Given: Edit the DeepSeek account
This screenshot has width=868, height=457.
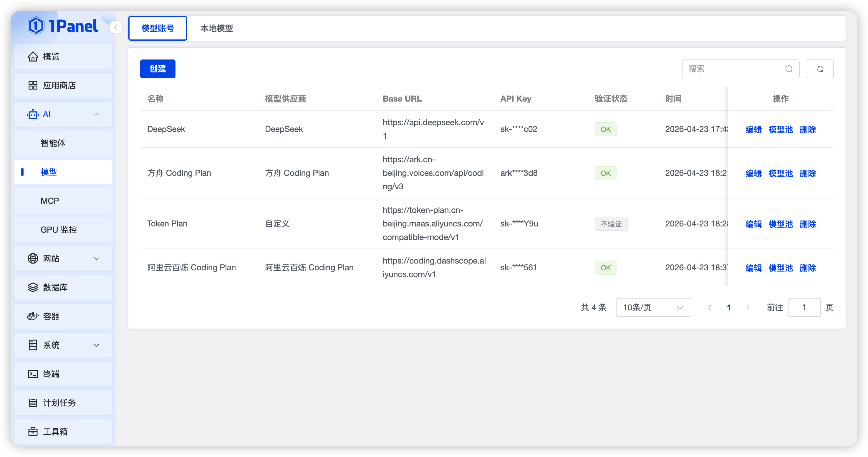Looking at the screenshot, I should point(754,130).
